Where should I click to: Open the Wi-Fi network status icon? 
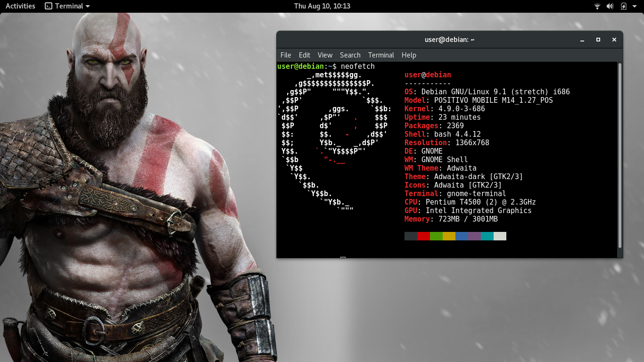point(597,6)
